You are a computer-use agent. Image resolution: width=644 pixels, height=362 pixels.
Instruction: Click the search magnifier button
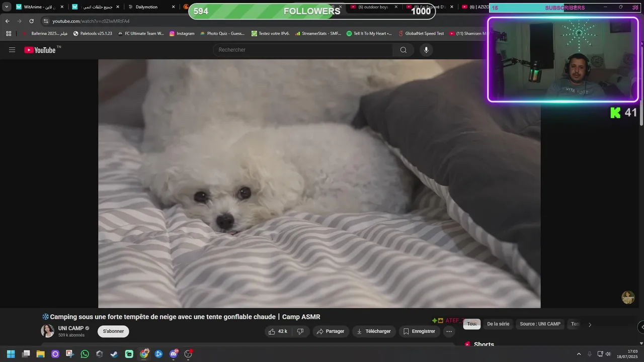coord(403,50)
